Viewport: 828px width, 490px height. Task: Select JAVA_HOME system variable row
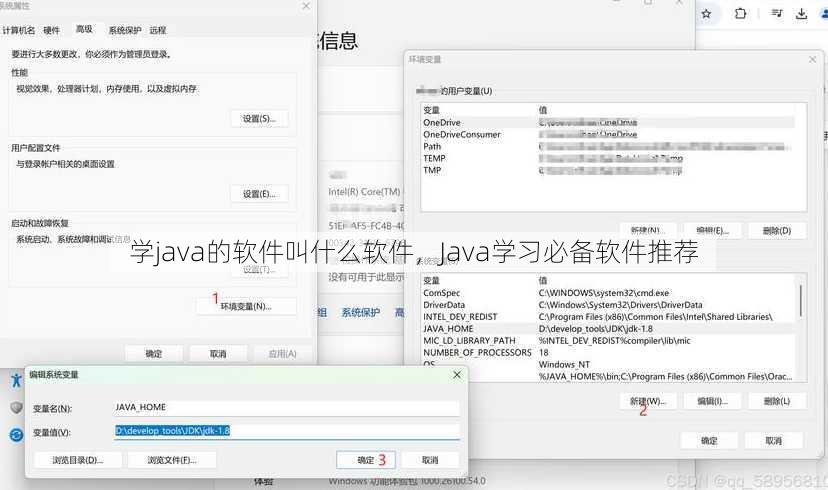point(608,328)
